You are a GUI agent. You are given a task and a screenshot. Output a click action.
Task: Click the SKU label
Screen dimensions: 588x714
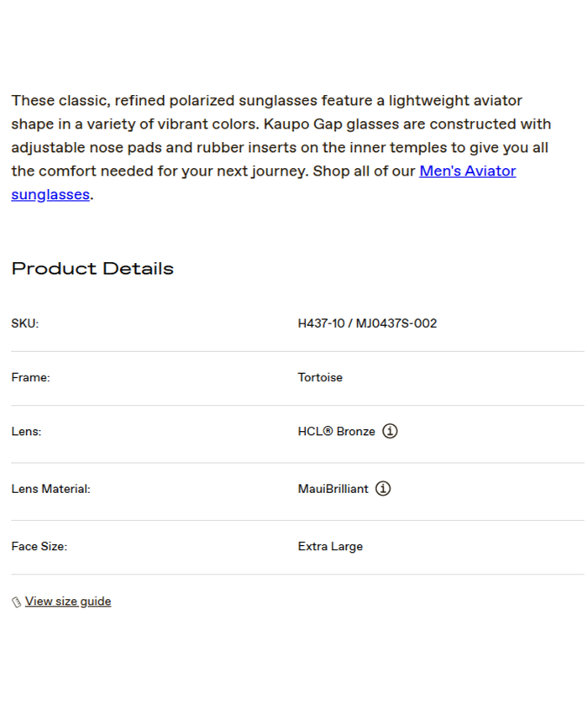pos(24,323)
